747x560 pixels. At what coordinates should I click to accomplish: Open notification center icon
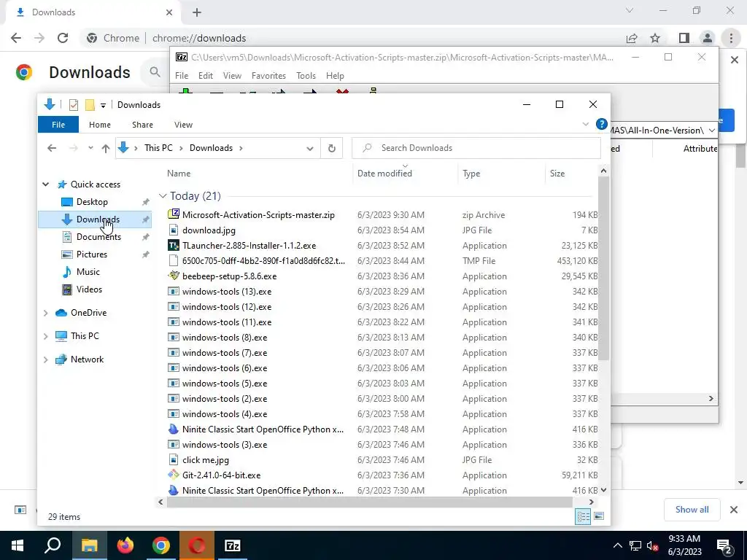click(x=724, y=545)
